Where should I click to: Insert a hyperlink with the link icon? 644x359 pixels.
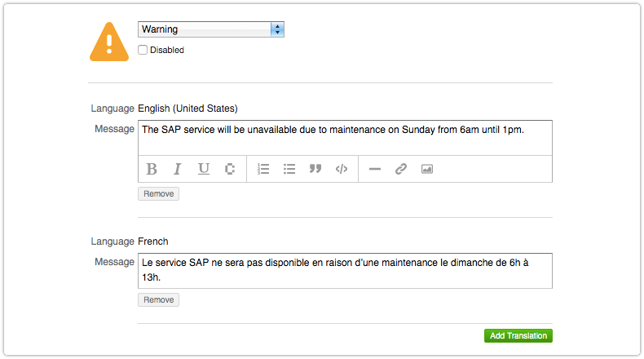pyautogui.click(x=401, y=169)
